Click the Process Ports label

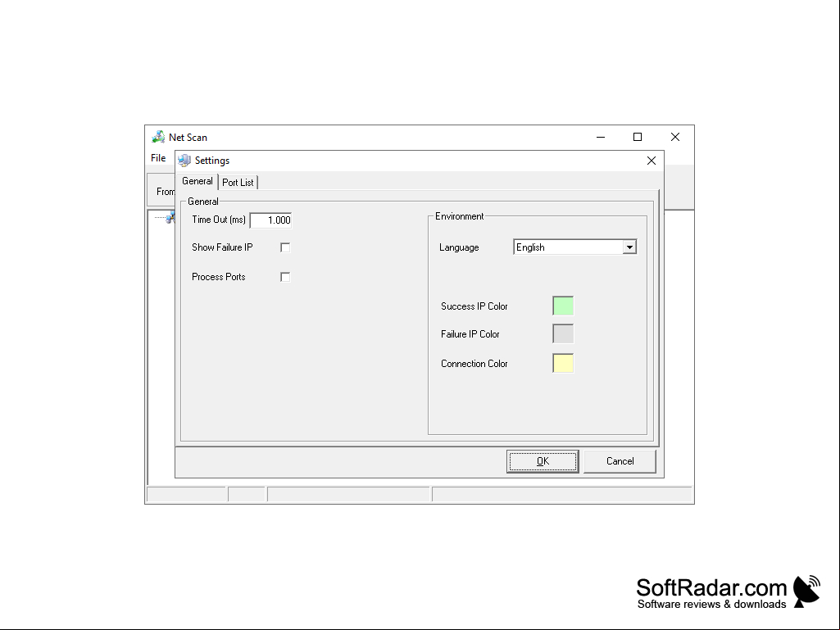[x=219, y=277]
